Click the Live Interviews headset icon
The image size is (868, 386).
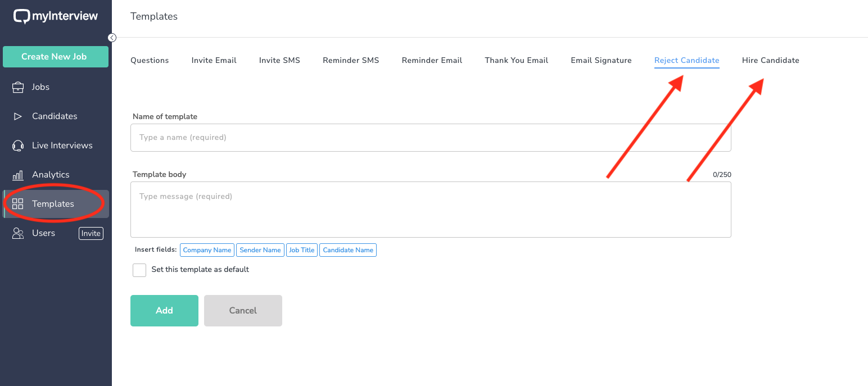click(18, 146)
